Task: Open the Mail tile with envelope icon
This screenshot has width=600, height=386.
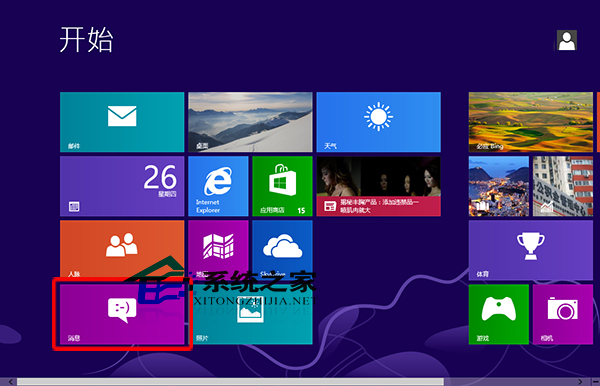Action: (122, 122)
